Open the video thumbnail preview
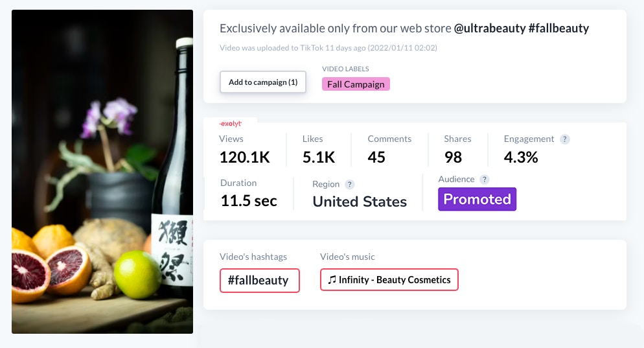 pyautogui.click(x=102, y=172)
